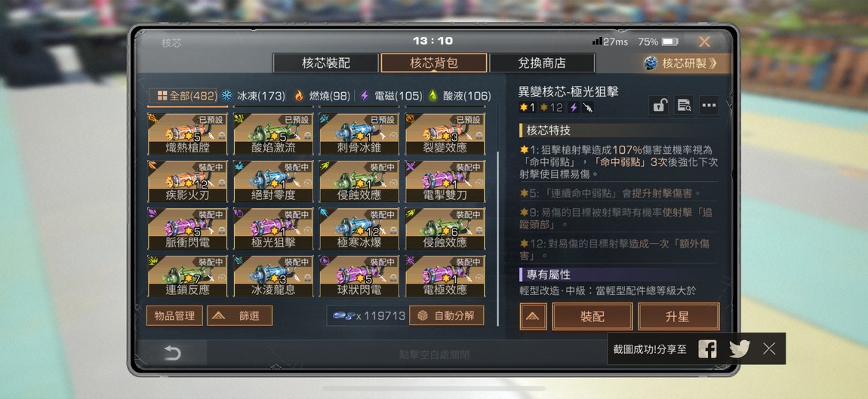Open 物品管理 item management
Viewport: 868px width, 399px height.
(174, 315)
